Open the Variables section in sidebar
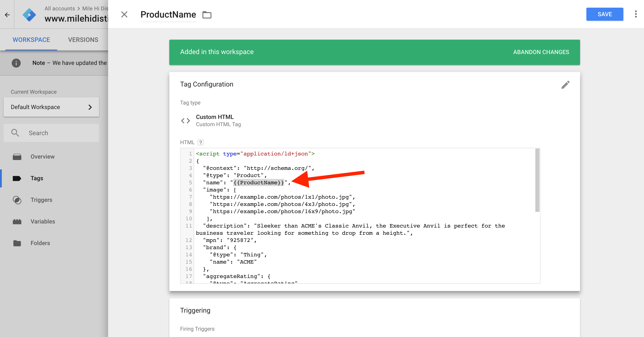 (43, 221)
